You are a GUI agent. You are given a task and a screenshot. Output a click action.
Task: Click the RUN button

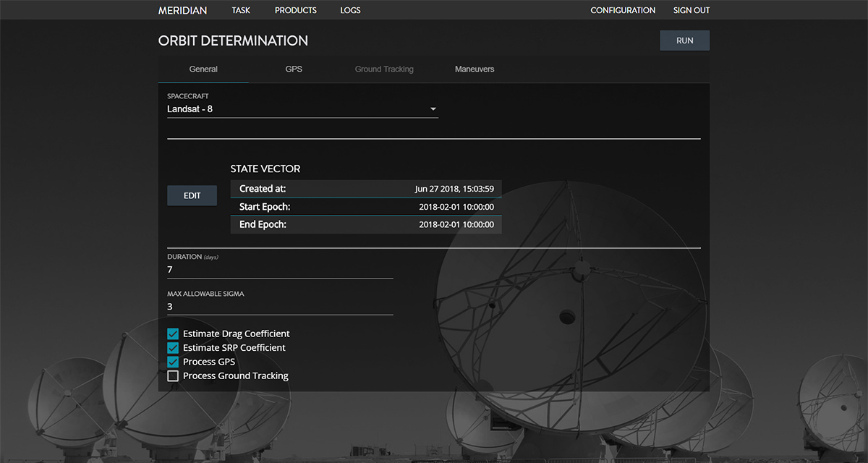coord(685,41)
